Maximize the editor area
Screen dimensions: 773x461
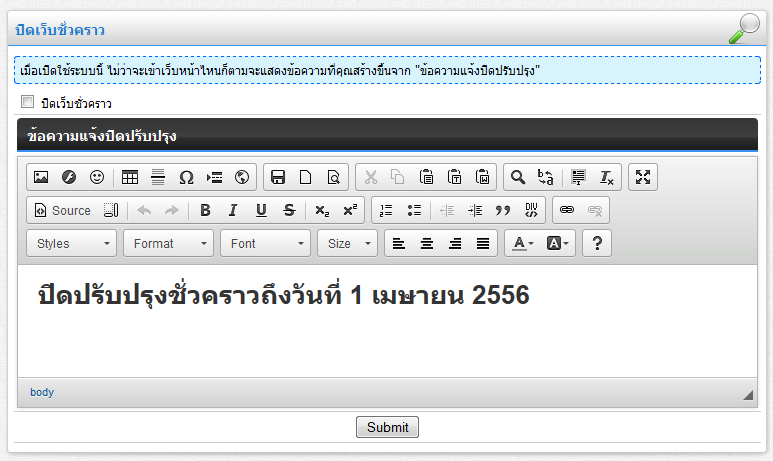tap(643, 177)
